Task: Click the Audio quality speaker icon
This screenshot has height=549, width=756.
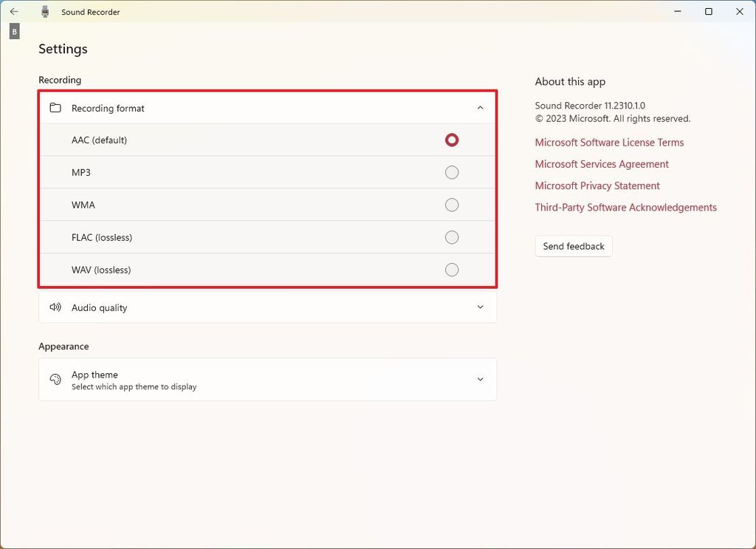Action: point(55,307)
